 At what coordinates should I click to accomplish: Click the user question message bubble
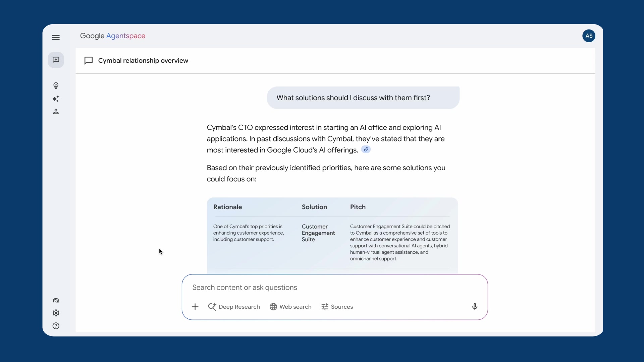click(x=363, y=98)
